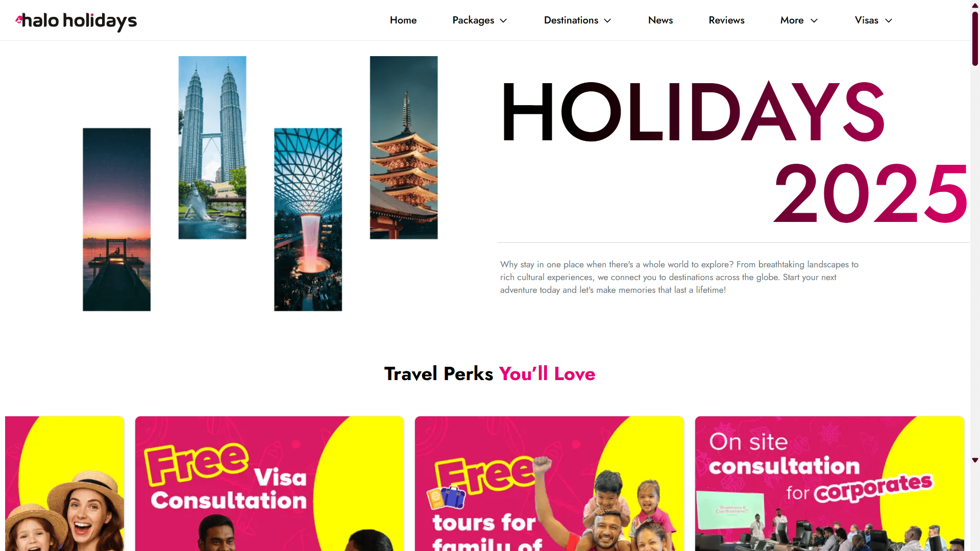
Task: Open the On site consultation for corporates card
Action: click(829, 484)
